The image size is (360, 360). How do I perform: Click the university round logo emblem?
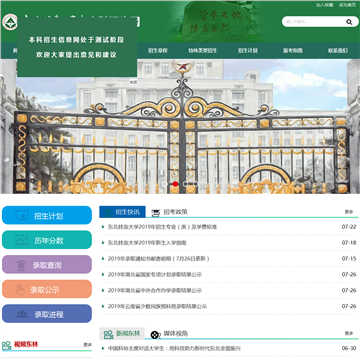click(9, 22)
